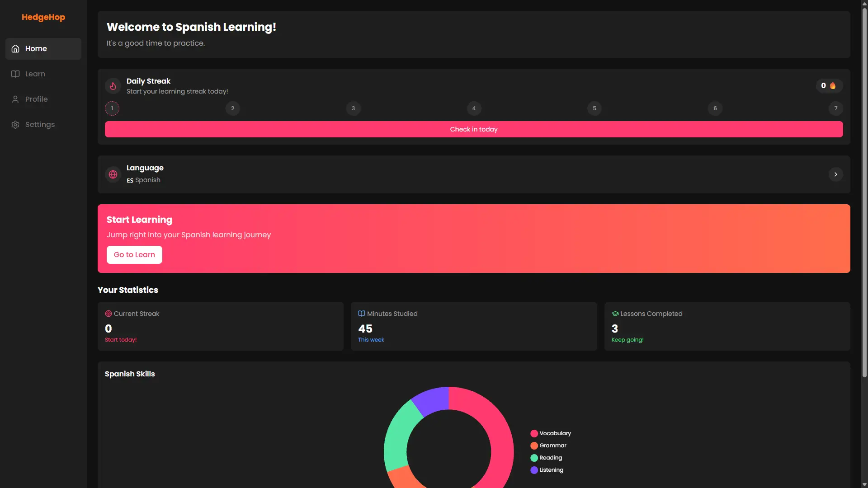Screen dimensions: 868x488
Task: Select day 7 streak circle
Action: [x=836, y=108]
